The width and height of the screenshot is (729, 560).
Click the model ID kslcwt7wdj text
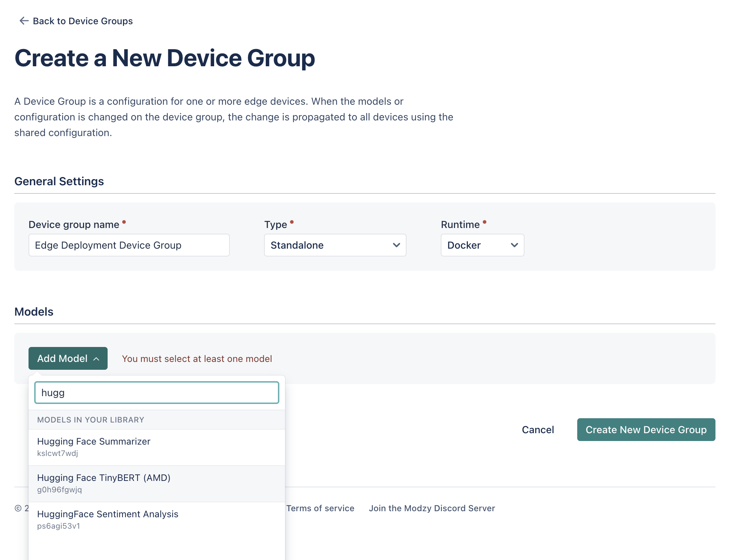click(x=57, y=453)
